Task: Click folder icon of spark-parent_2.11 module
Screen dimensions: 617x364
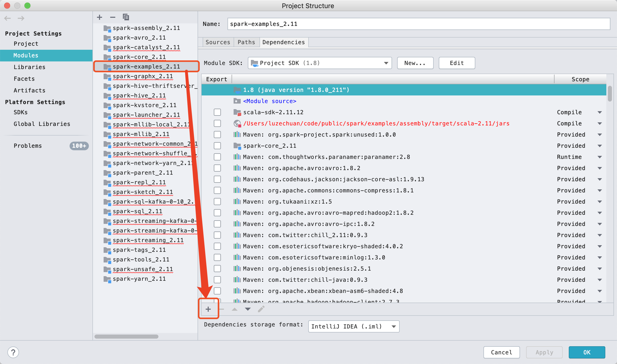Action: point(107,173)
